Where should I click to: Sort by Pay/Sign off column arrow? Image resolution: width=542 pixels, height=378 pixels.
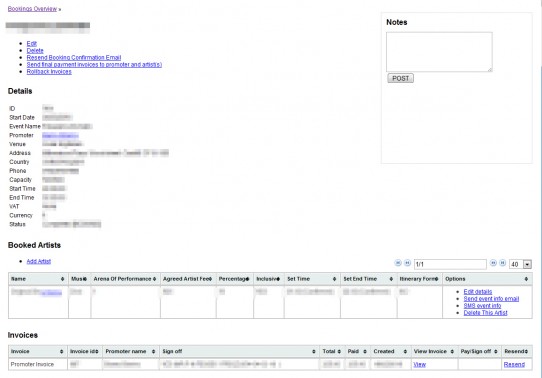click(496, 351)
